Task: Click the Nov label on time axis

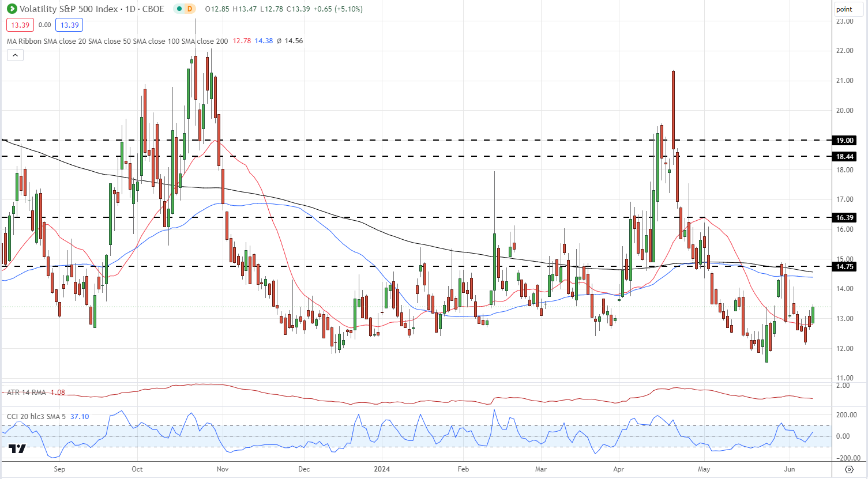Action: point(223,469)
